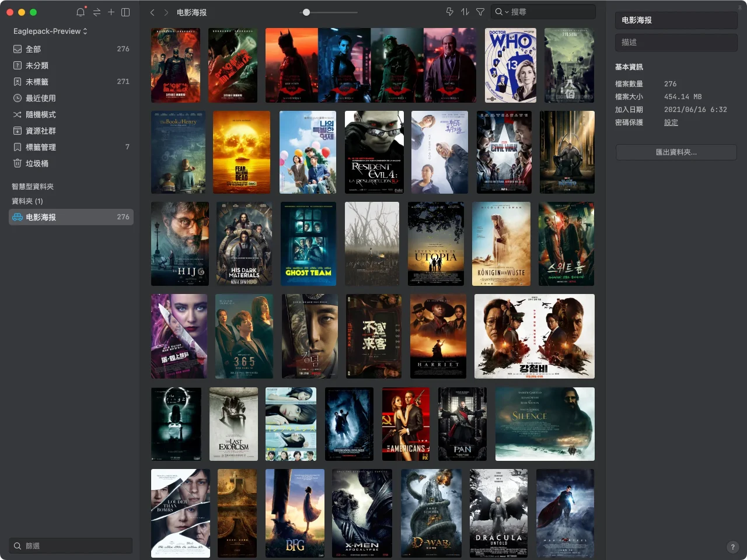Select the Harriet poster

[x=438, y=337]
